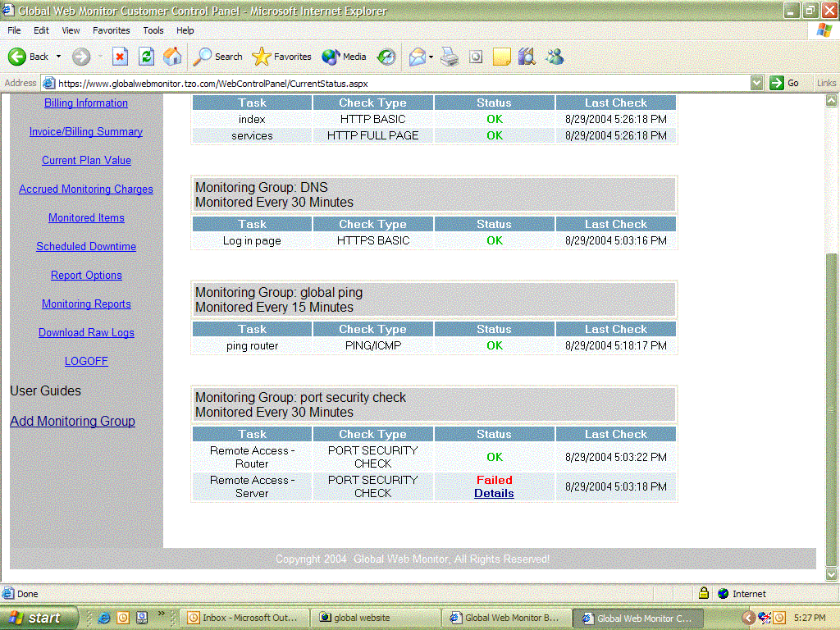Image resolution: width=840 pixels, height=630 pixels.
Task: Go to the Home page icon
Action: coord(172,57)
